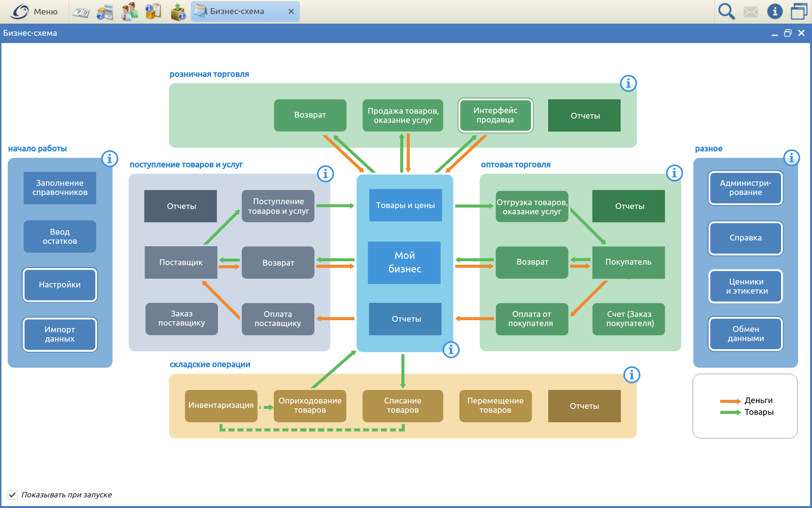Click the 'Товары и цены' block

(x=405, y=205)
